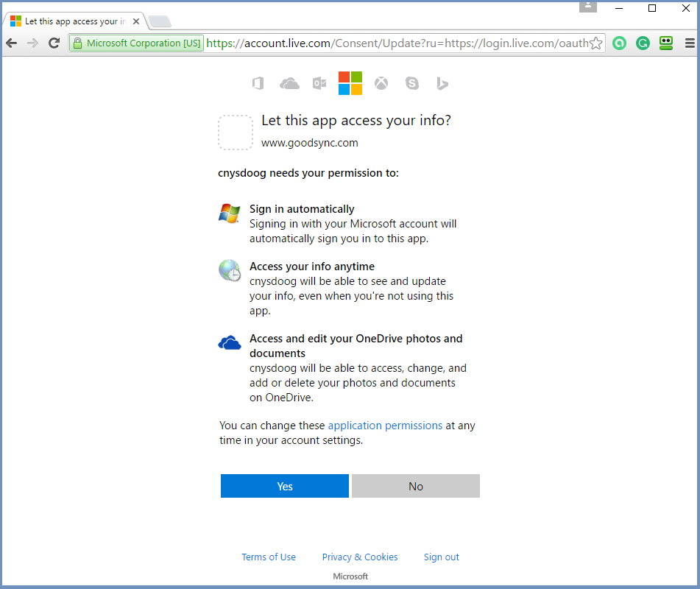Click the Office icon in header
Screen dimensions: 700x589
(258, 83)
